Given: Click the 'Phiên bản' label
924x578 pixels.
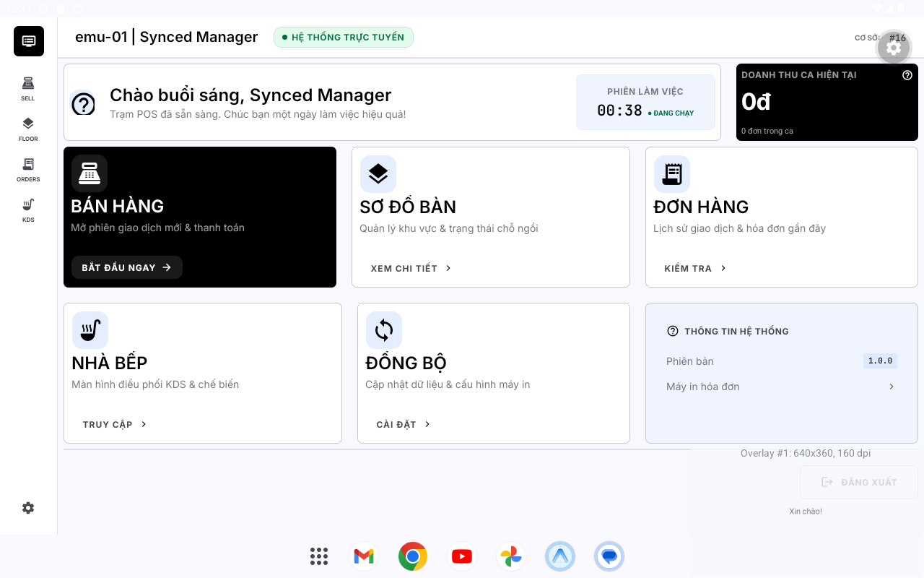Looking at the screenshot, I should click(x=690, y=361).
